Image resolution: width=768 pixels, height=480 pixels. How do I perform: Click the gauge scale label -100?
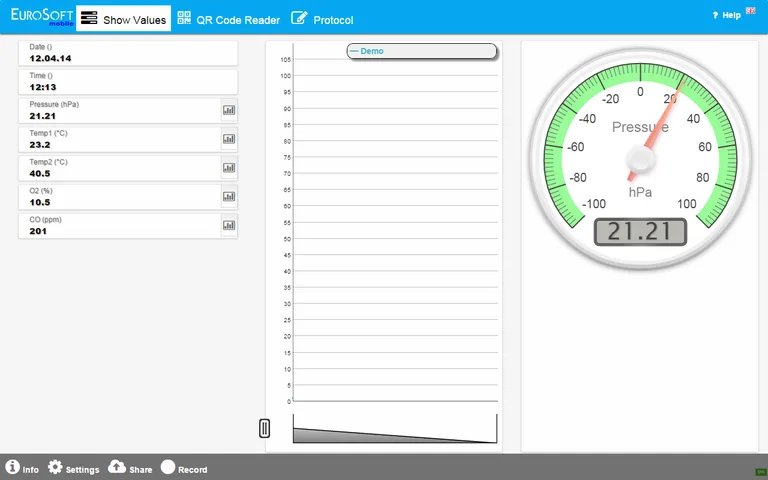point(594,204)
